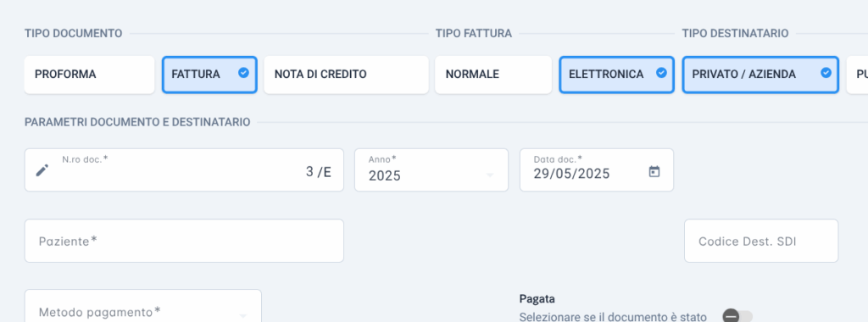Screen dimensions: 868x322
Task: Open the Anno 2025 combo box
Action: pos(431,169)
